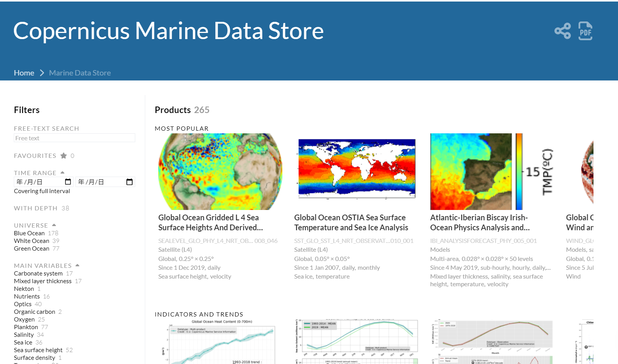Collapse the Universe filter section
Viewport: 618px width, 364px height.
[54, 225]
